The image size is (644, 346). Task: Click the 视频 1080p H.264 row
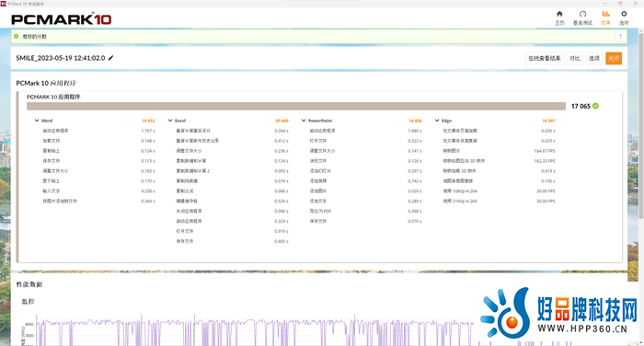point(499,191)
